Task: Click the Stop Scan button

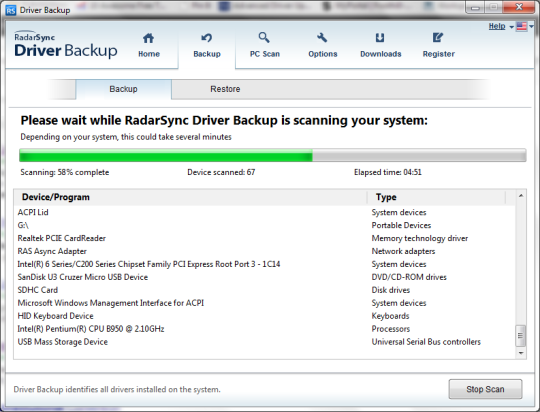Action: 485,389
